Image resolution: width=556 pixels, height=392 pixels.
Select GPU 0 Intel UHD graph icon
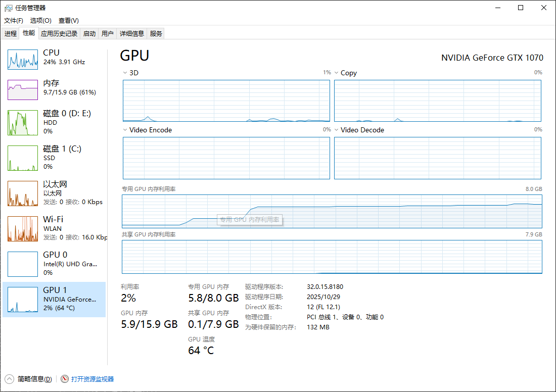coord(23,264)
